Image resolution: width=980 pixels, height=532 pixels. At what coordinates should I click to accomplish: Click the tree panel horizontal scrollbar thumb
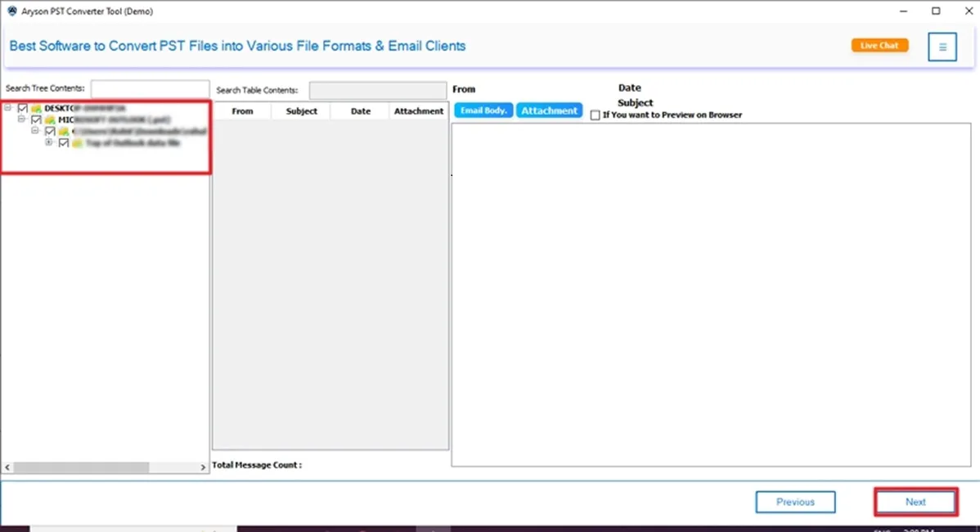click(x=81, y=467)
